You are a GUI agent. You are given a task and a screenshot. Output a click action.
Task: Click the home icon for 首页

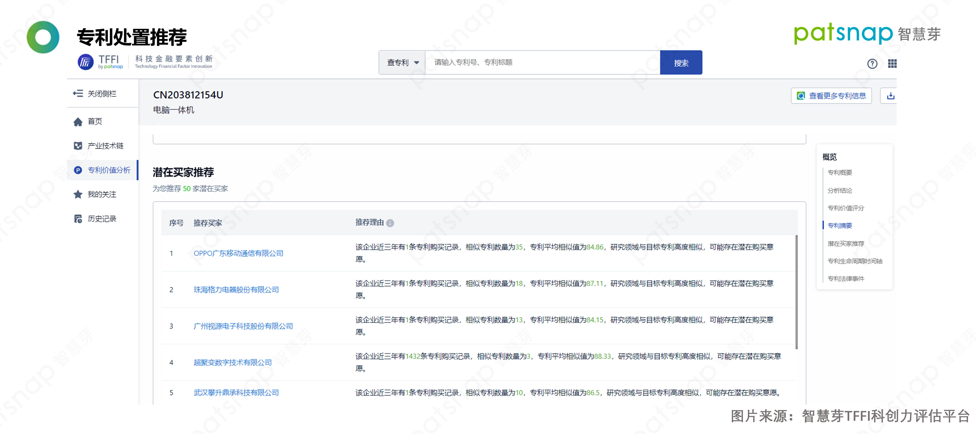point(78,122)
